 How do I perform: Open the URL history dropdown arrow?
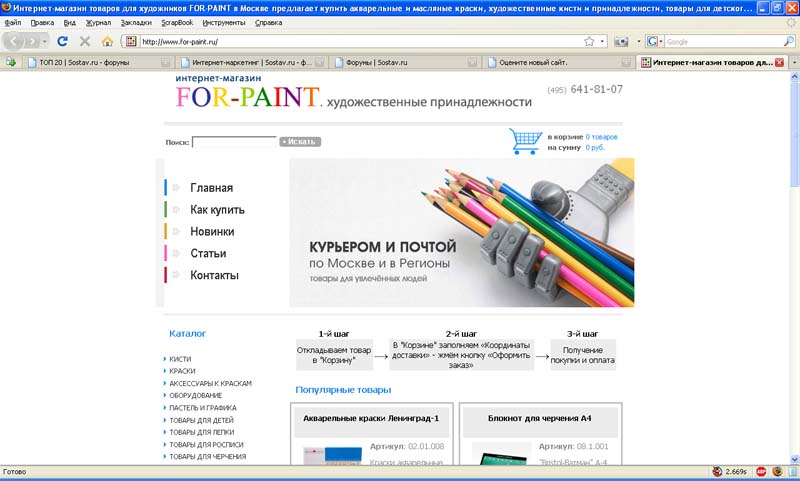point(602,41)
